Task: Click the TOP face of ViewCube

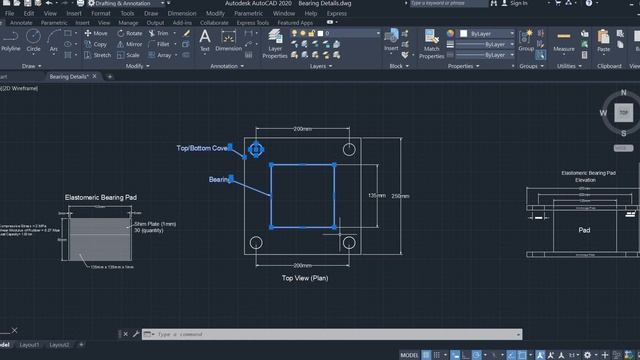Action: click(x=623, y=112)
